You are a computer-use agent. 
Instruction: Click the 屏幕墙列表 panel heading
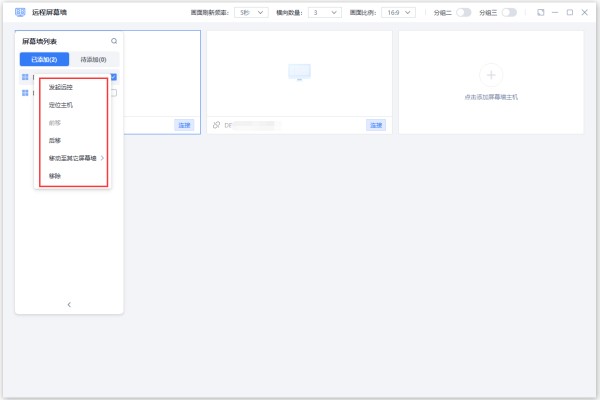(39, 41)
